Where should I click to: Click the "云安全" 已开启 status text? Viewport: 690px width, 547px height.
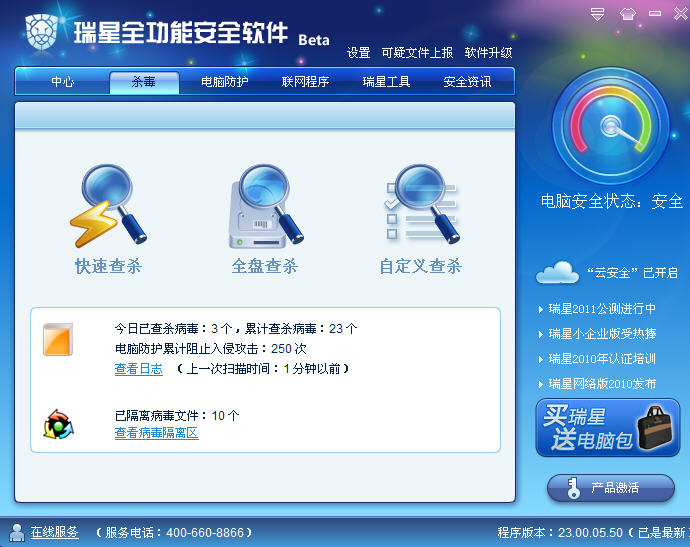point(633,273)
